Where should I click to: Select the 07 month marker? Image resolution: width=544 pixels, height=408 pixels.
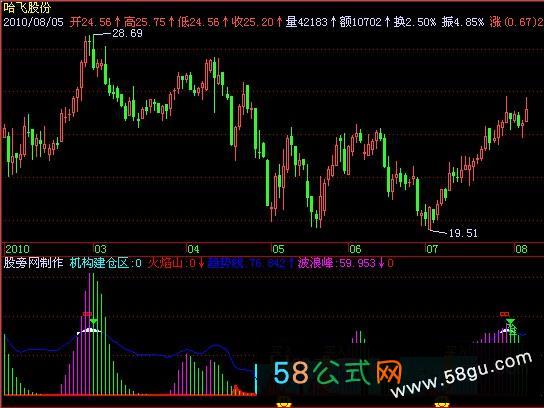[432, 249]
